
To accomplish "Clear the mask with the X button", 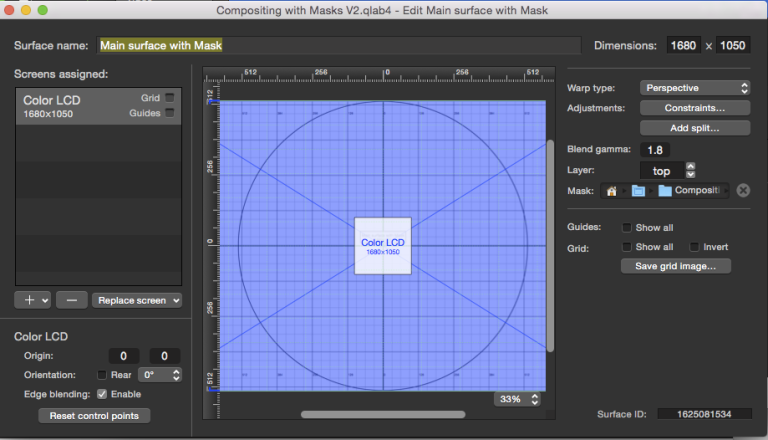I will point(743,191).
